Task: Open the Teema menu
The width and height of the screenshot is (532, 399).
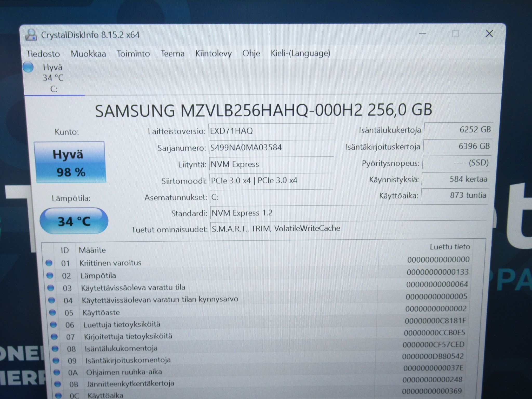Action: 172,54
